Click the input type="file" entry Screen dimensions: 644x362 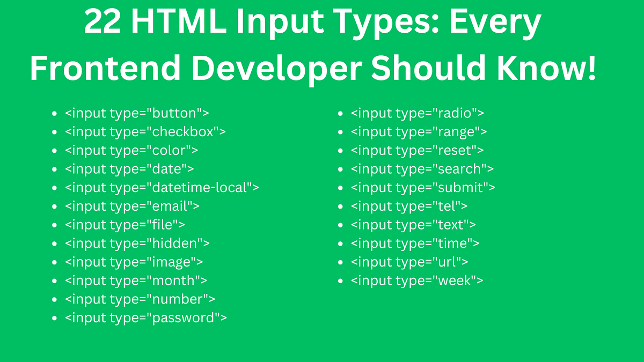click(125, 225)
